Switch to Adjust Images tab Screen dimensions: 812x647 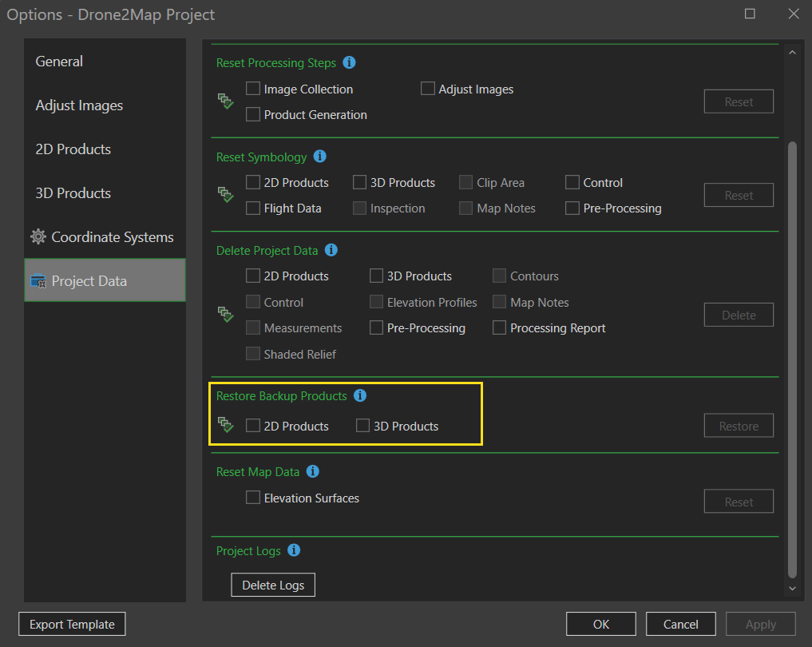105,105
